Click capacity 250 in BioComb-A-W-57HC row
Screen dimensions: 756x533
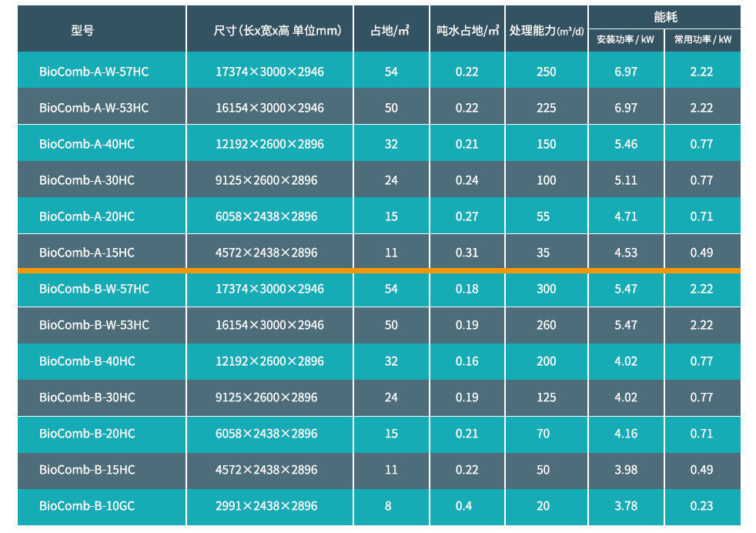tap(547, 72)
